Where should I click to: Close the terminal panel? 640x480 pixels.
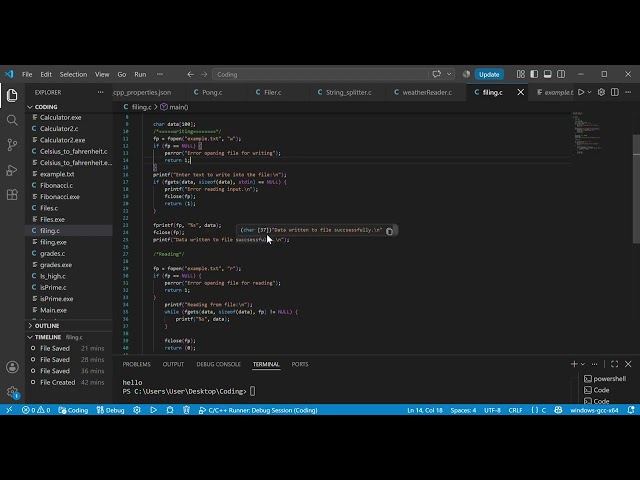point(628,364)
